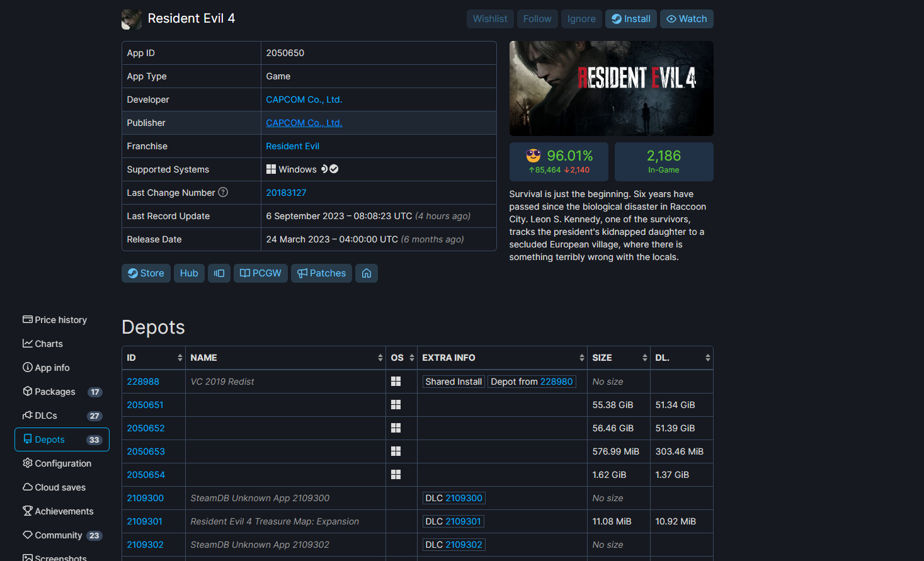Toggle the Watch button
The image size is (924, 561).
pos(687,19)
